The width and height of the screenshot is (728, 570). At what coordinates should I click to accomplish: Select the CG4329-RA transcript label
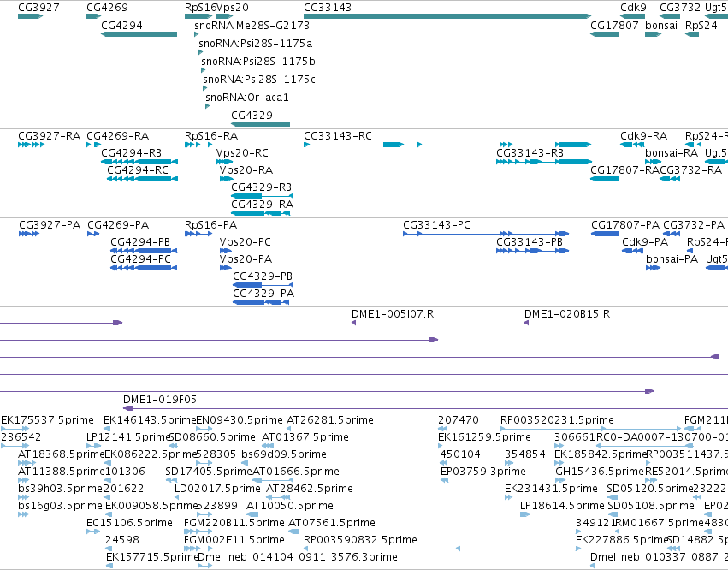coord(263,205)
